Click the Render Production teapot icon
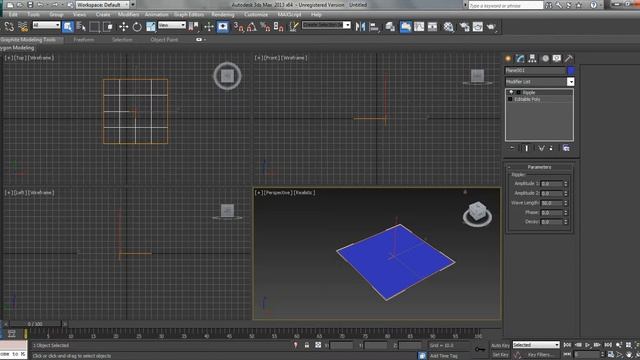The height and width of the screenshot is (360, 640). click(491, 27)
